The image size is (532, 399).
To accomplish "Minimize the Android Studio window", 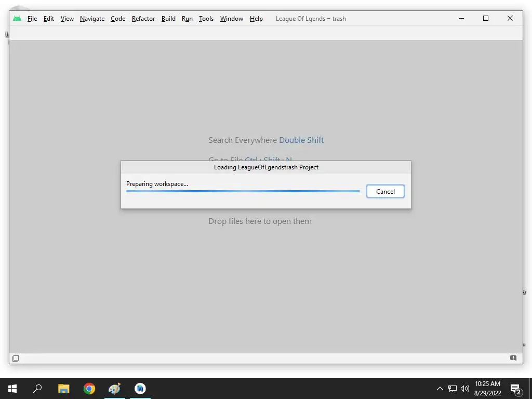I will (x=461, y=18).
